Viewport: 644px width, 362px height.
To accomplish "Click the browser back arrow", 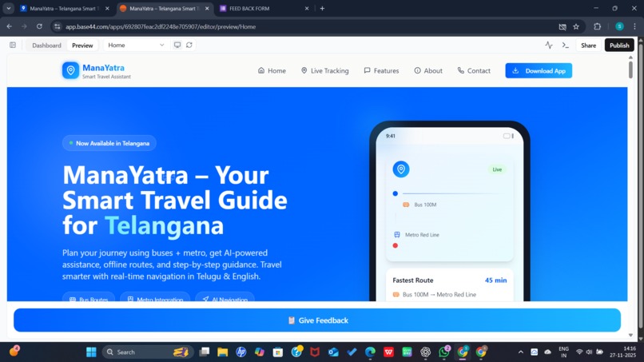I will tap(9, 26).
